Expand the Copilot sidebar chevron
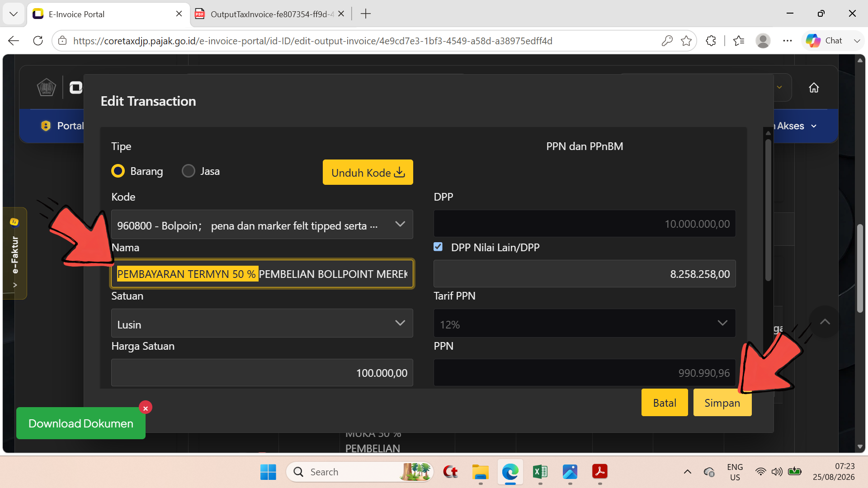The width and height of the screenshot is (868, 488). coord(857,41)
